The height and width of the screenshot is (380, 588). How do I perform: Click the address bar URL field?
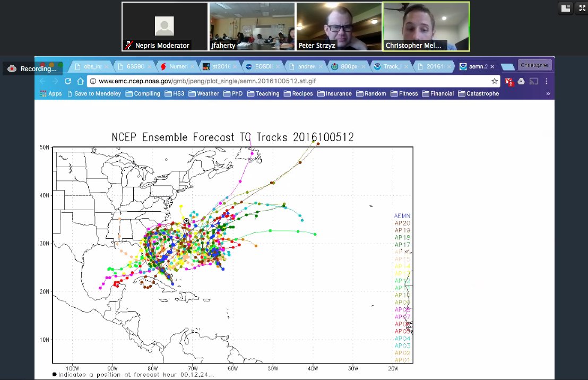point(292,81)
